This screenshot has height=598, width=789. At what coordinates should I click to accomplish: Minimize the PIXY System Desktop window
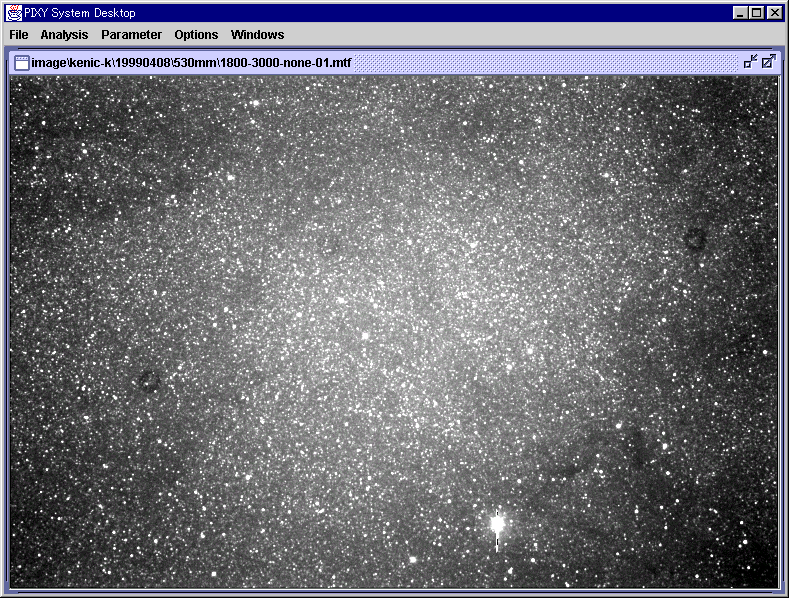coord(740,13)
